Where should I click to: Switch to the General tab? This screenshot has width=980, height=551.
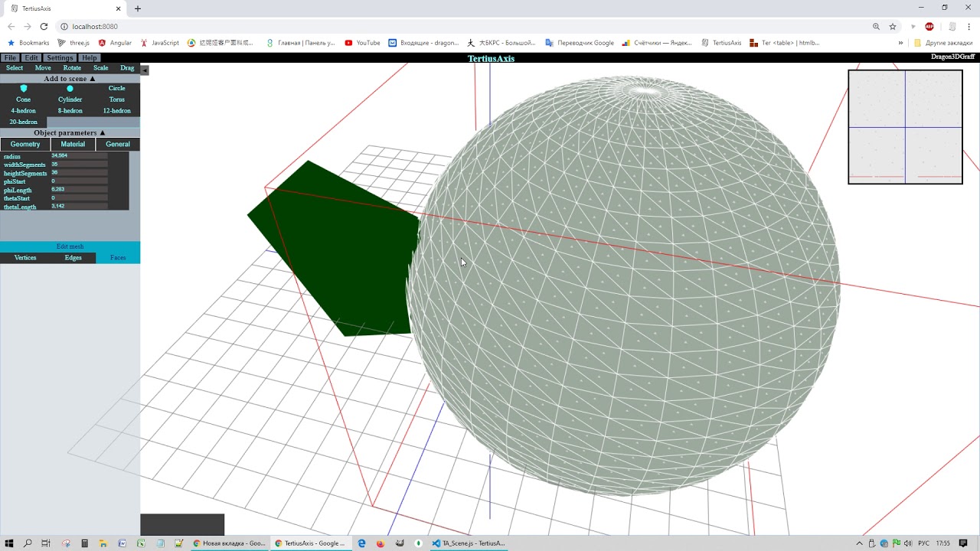118,144
